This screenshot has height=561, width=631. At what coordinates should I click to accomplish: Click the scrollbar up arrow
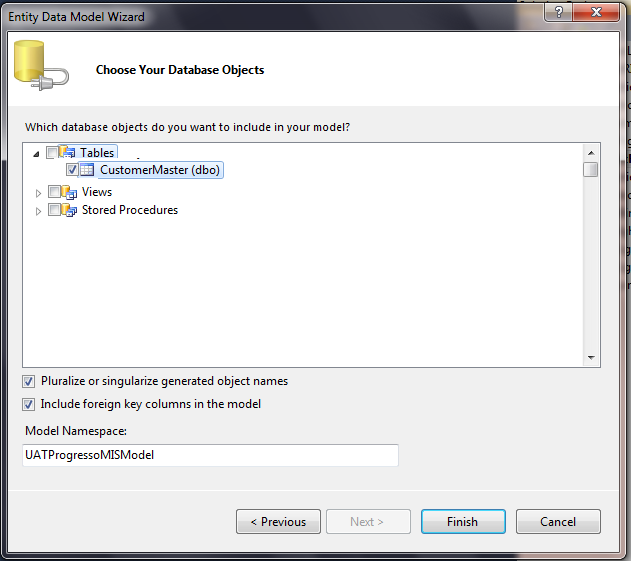click(591, 153)
